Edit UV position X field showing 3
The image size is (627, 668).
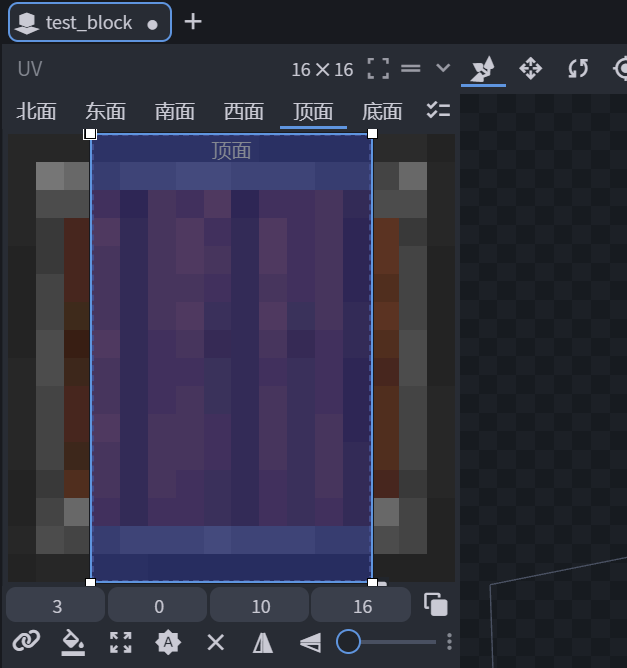click(x=56, y=606)
